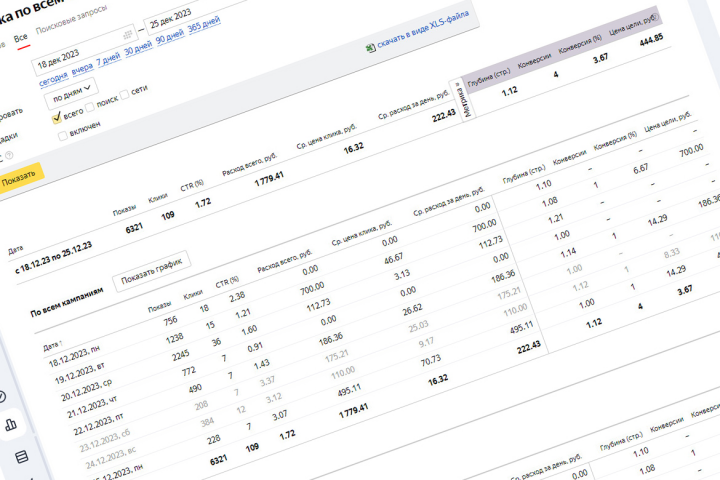Switch to the Поисковые запросы tab
This screenshot has height=480, width=720.
[72, 18]
